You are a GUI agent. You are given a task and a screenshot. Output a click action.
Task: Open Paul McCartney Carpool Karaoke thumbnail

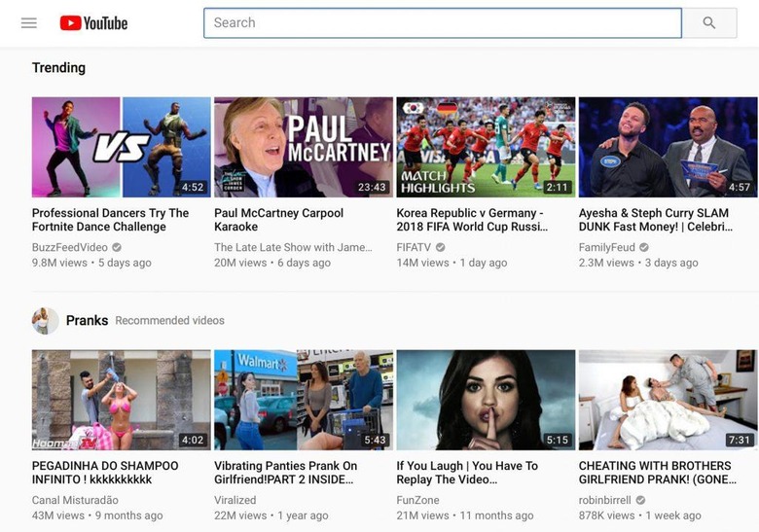coord(304,147)
